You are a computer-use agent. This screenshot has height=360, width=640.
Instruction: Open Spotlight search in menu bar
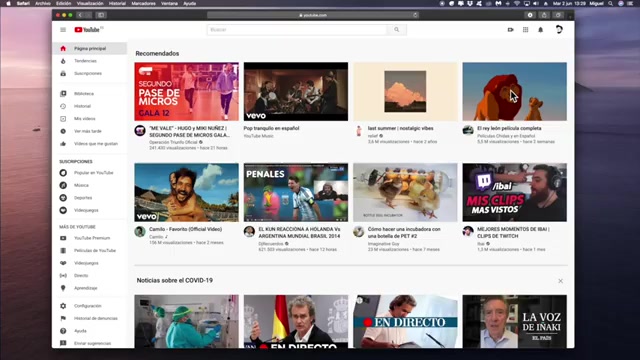click(610, 3)
